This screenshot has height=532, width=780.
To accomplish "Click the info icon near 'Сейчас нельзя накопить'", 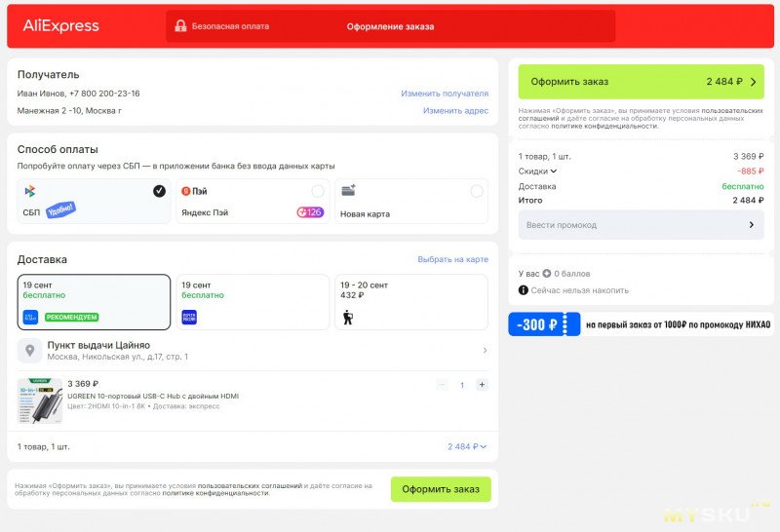I will coord(524,289).
